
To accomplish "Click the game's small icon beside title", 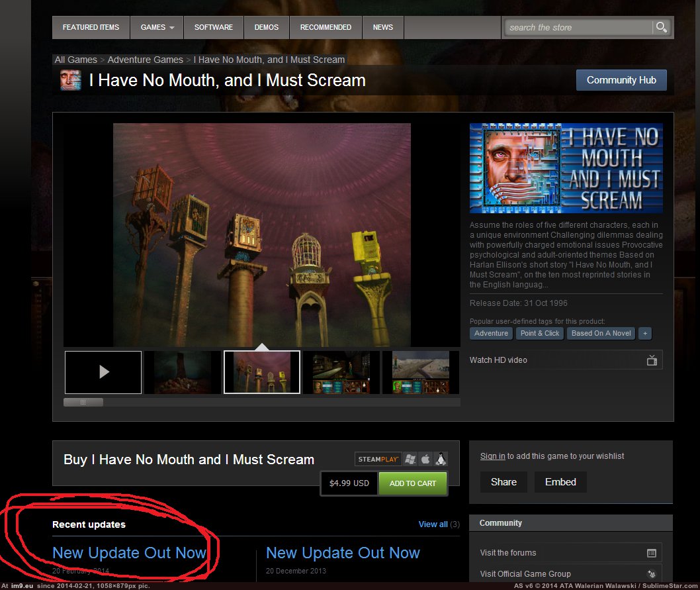I will 71,81.
